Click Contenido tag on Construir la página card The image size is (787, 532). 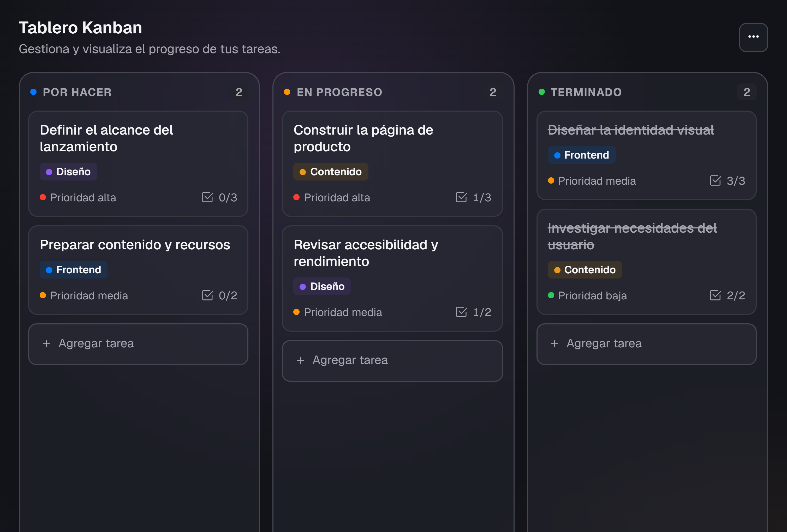331,172
